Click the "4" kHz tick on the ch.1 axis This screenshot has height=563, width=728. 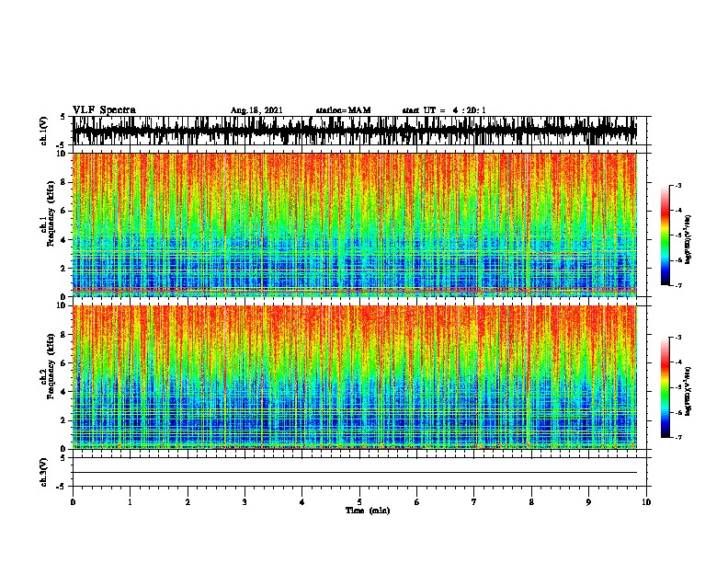point(64,240)
